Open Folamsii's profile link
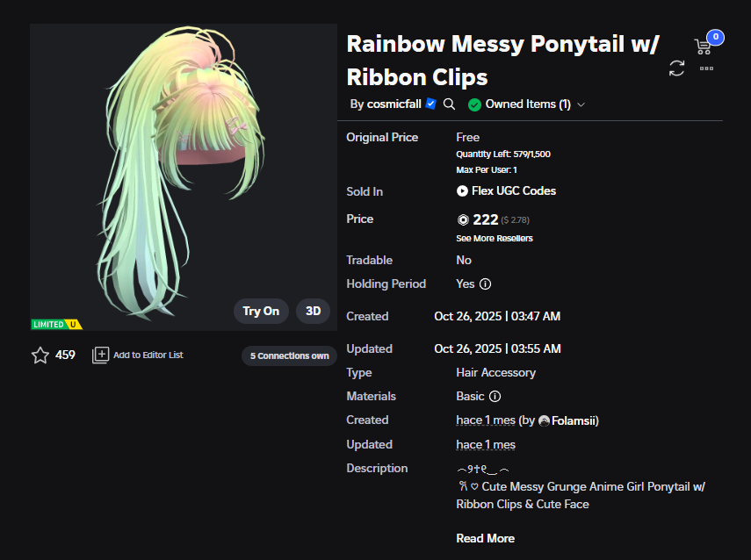This screenshot has width=751, height=560. pos(574,420)
